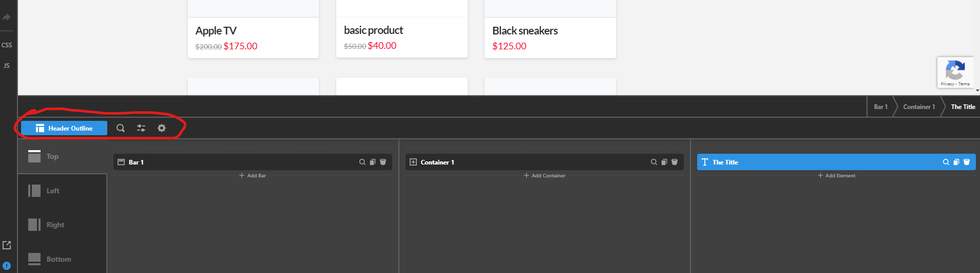This screenshot has height=273, width=980.
Task: Open the search magnifier beside Header Outline
Action: click(x=121, y=128)
